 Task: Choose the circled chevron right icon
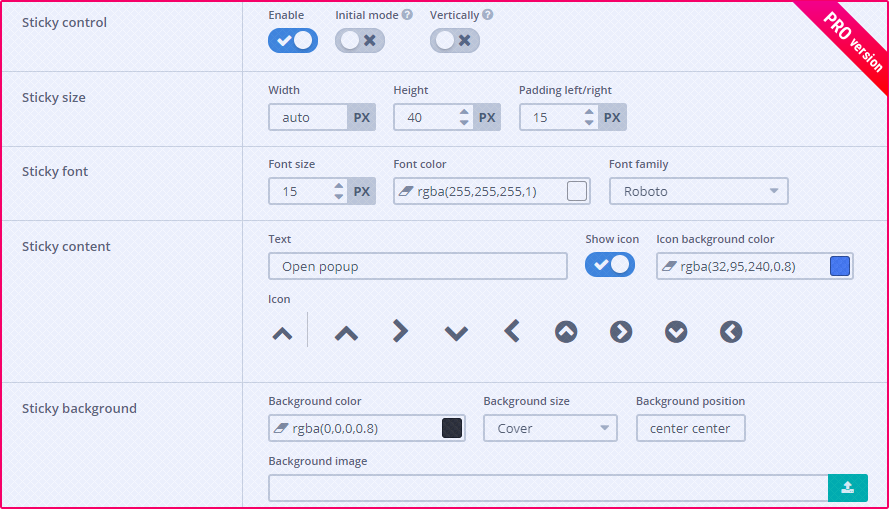tap(621, 332)
